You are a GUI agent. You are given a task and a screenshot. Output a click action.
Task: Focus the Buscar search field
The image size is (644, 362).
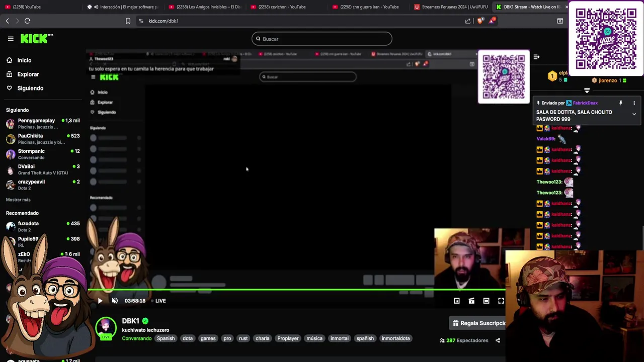(322, 39)
